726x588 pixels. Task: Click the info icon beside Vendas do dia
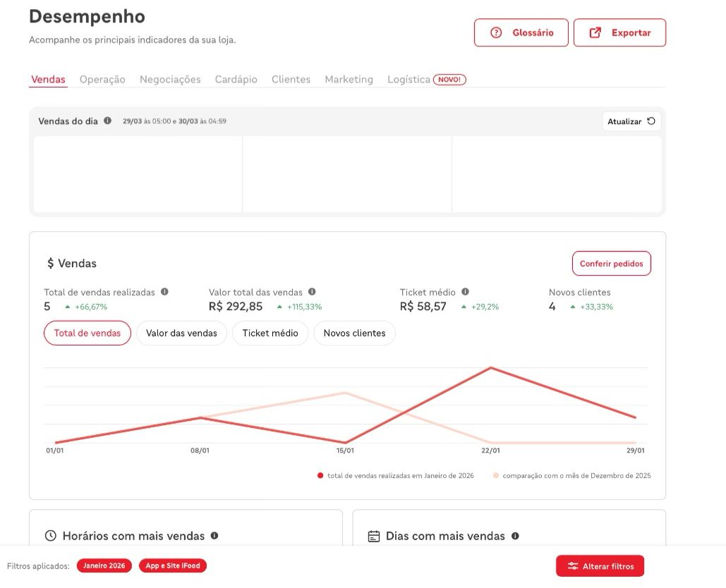tap(107, 121)
